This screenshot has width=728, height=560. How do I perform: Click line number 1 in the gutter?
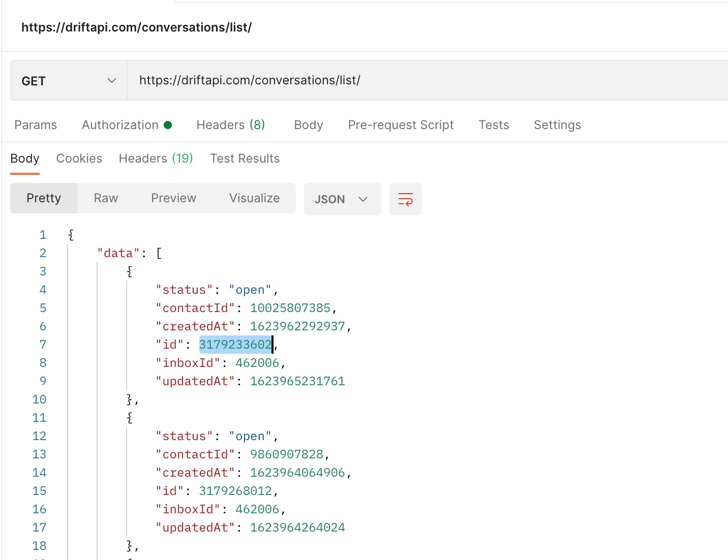click(43, 235)
